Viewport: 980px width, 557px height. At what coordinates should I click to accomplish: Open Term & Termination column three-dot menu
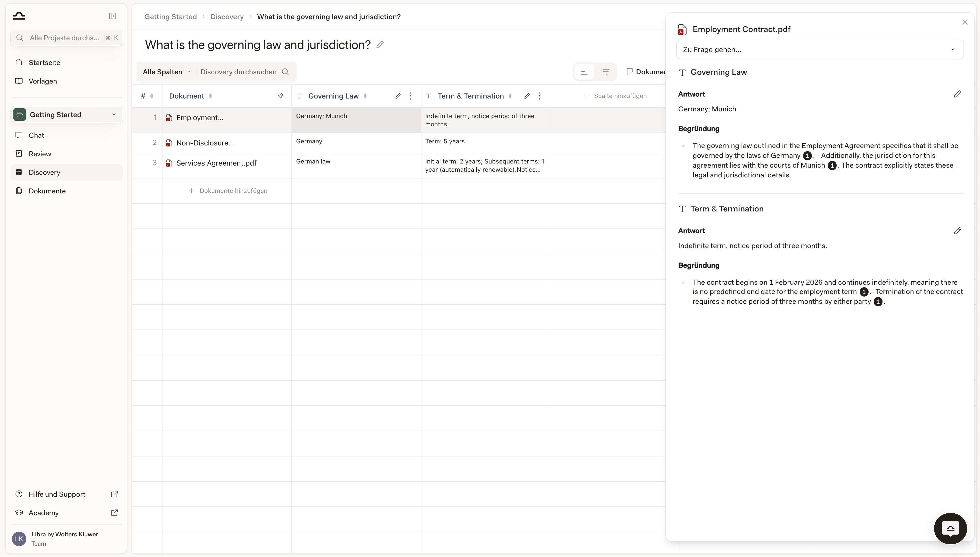pos(539,96)
